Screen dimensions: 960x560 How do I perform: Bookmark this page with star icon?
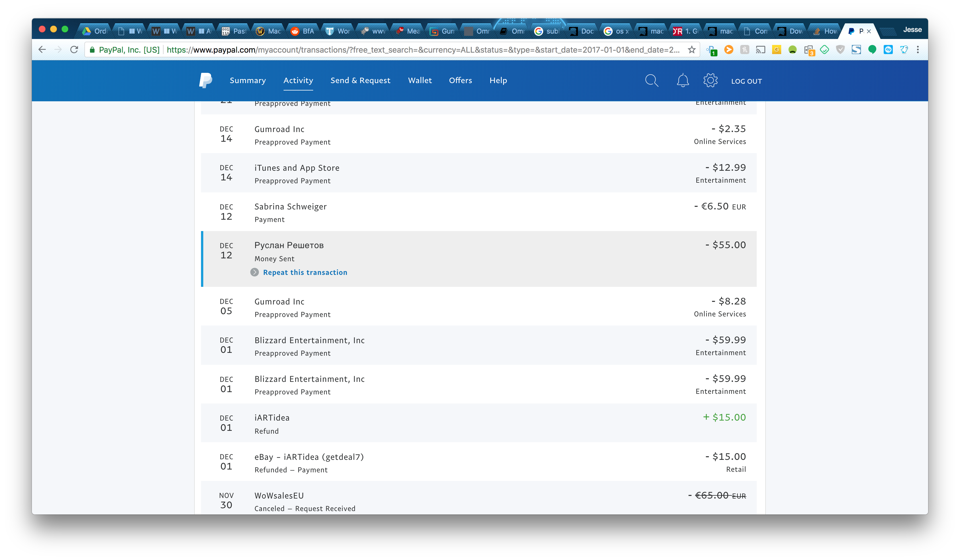[x=692, y=50]
